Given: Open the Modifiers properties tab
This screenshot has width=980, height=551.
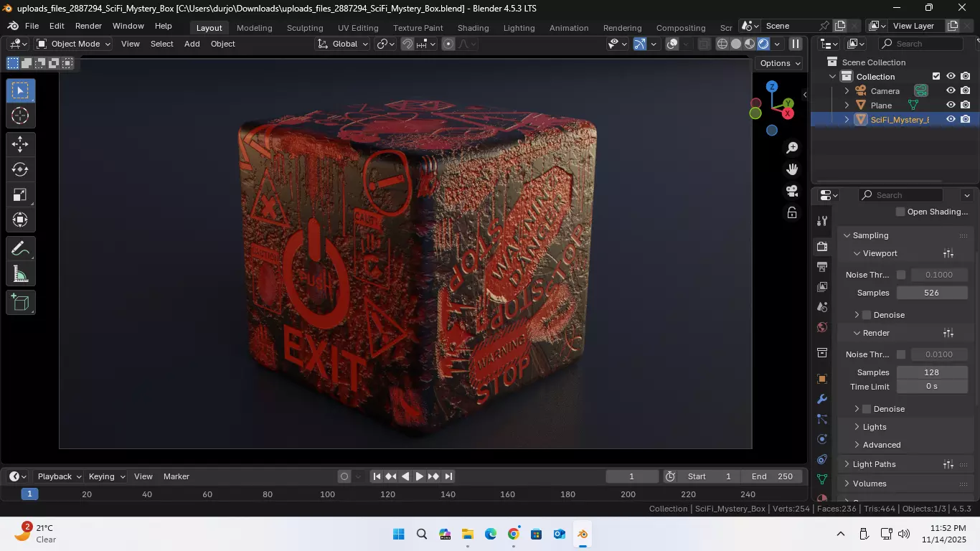Looking at the screenshot, I should 822,399.
